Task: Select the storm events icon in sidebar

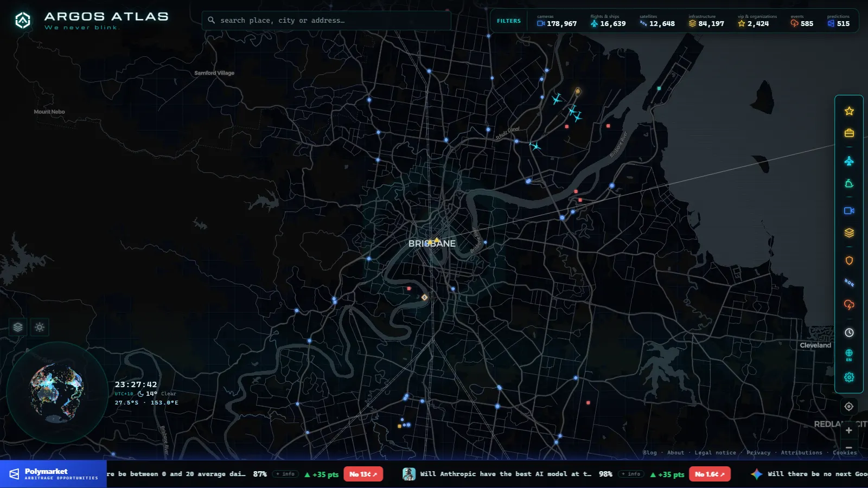Action: click(849, 305)
